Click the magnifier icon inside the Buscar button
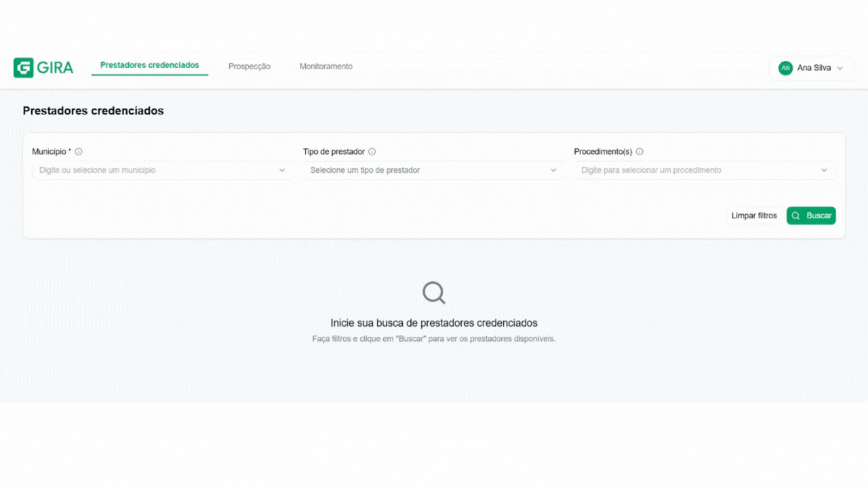 point(796,216)
